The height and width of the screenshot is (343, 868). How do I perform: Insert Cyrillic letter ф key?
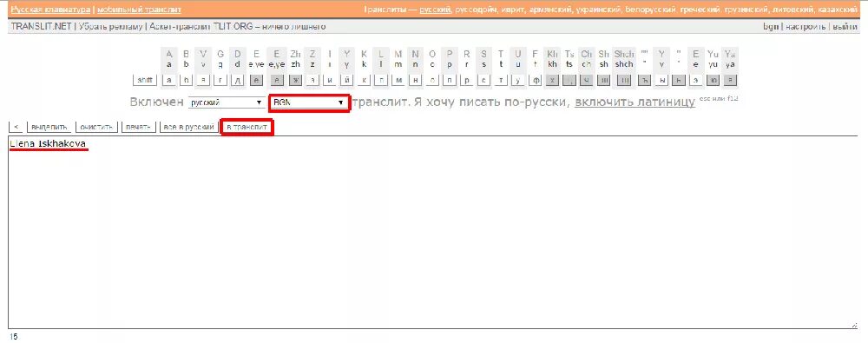click(x=536, y=80)
